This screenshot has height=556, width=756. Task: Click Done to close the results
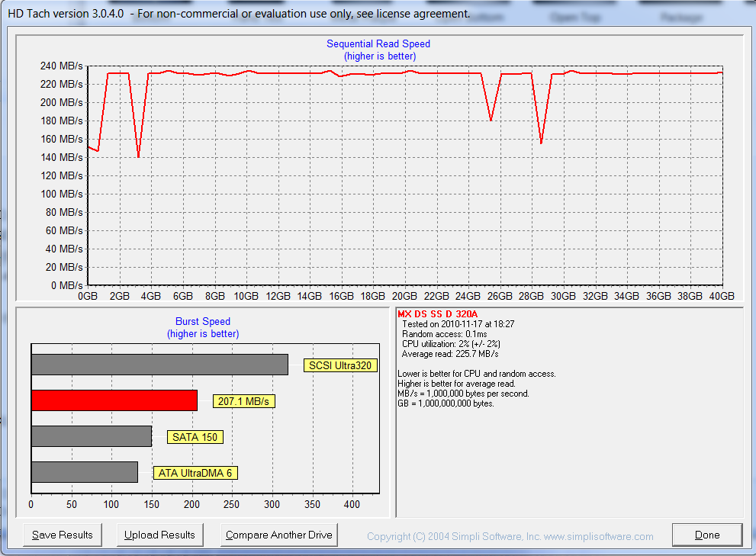pos(706,535)
